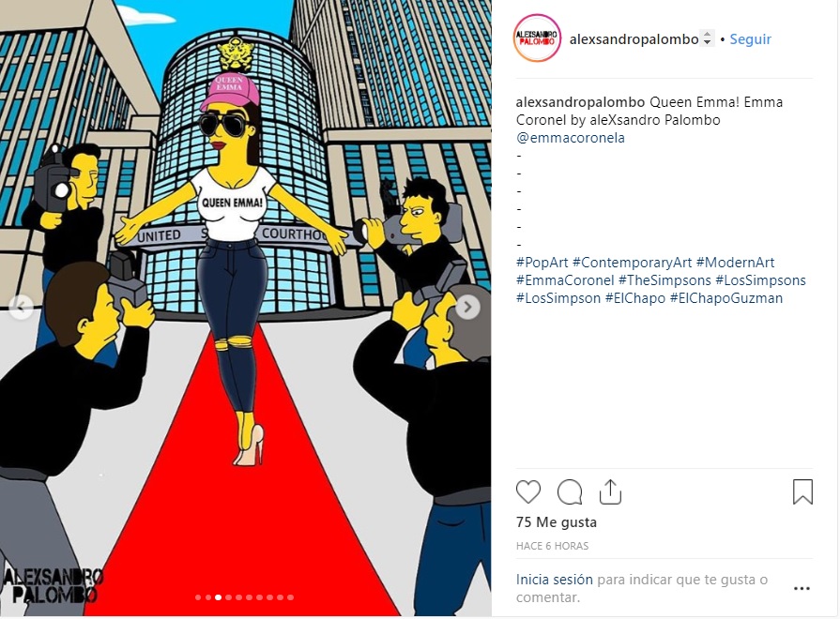This screenshot has width=840, height=619.
Task: Open the alexsandropalombo username in the header
Action: 634,39
